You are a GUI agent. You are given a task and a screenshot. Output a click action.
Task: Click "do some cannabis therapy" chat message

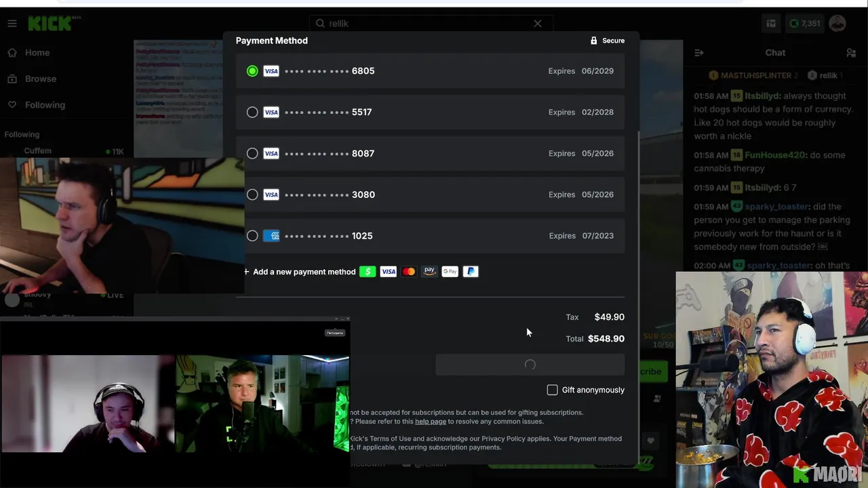(x=770, y=162)
